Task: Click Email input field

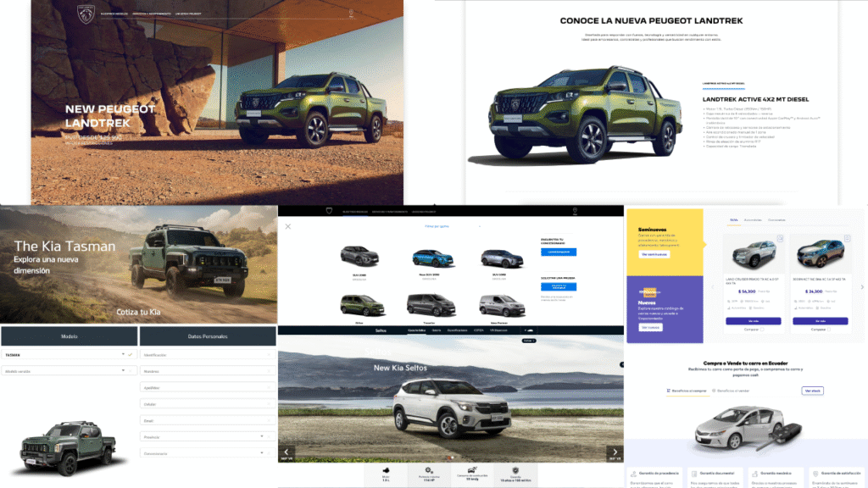Action: pyautogui.click(x=208, y=420)
